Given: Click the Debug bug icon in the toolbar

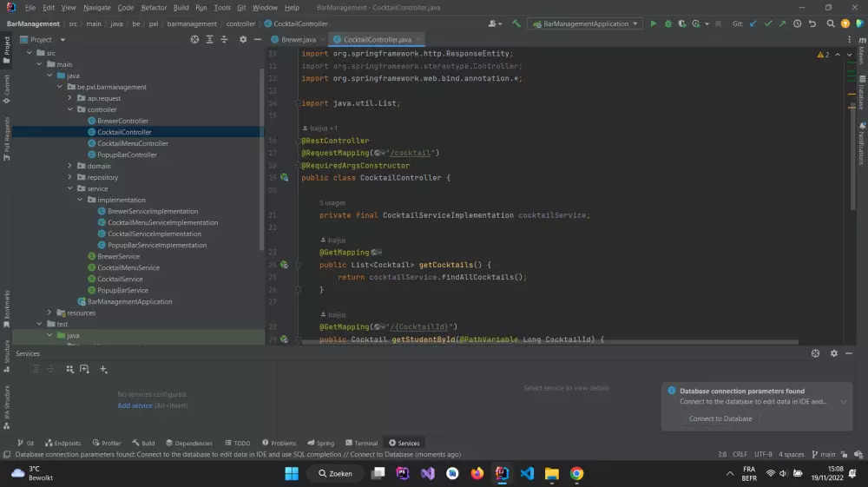Looking at the screenshot, I should click(667, 24).
